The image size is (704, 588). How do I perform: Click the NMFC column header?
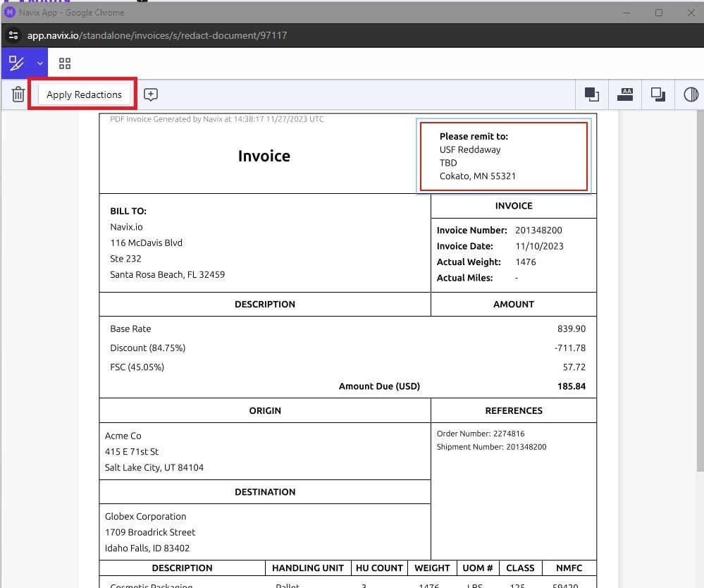(569, 568)
